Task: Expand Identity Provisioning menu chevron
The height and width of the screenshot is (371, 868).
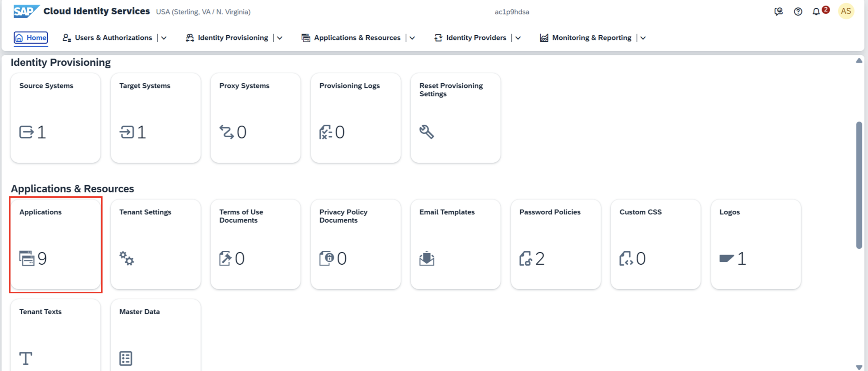Action: 280,38
